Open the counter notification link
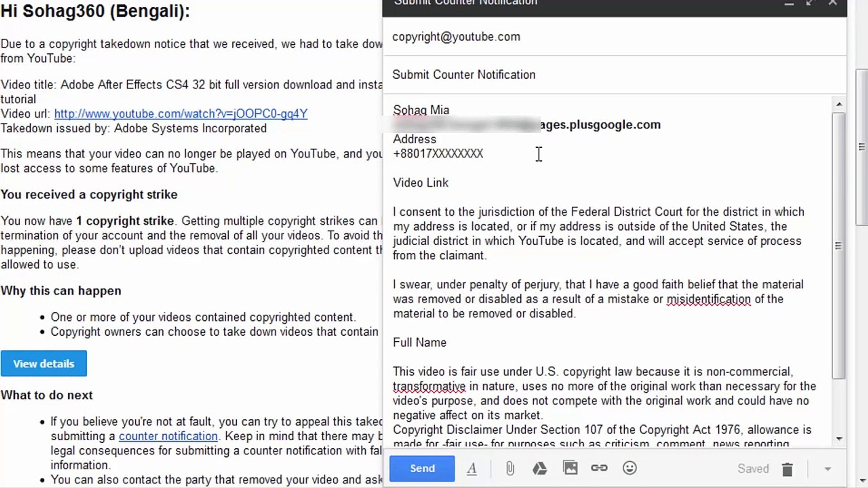Image resolution: width=868 pixels, height=488 pixels. coord(168,436)
